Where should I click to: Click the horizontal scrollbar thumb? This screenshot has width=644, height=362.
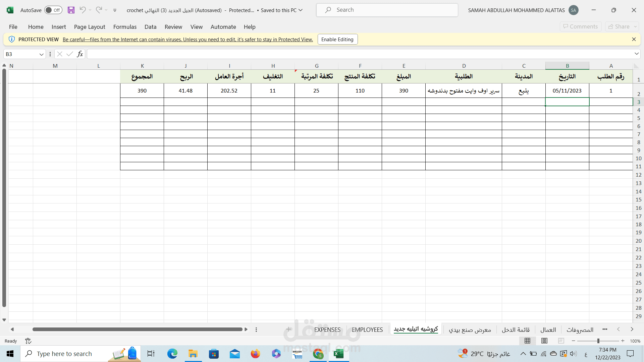click(x=138, y=329)
